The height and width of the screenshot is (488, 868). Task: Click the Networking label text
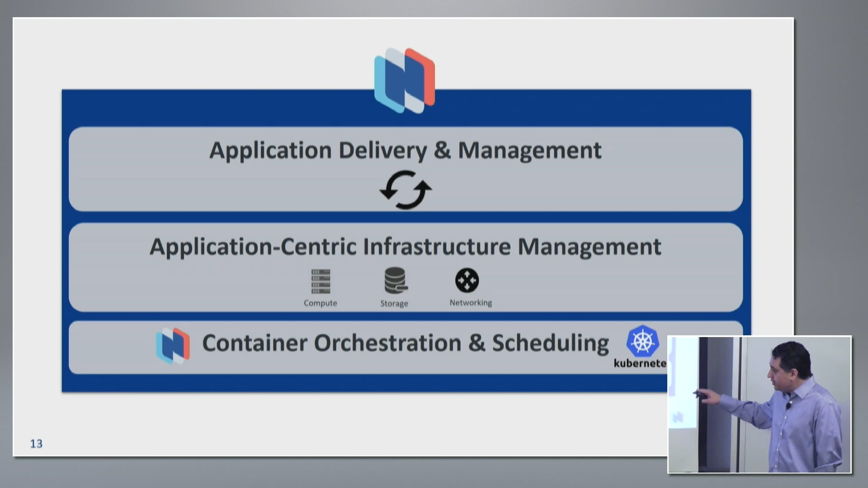(x=471, y=303)
